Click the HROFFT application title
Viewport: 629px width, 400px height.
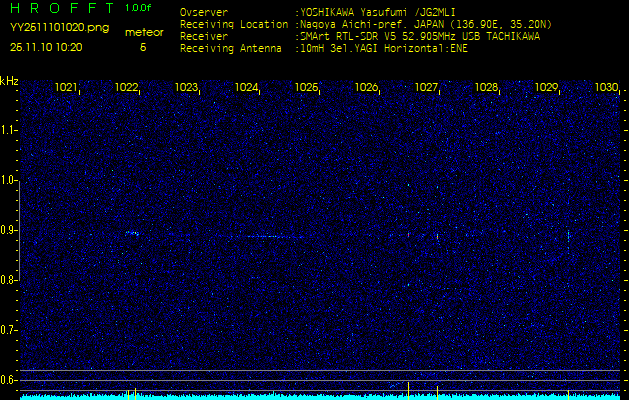click(62, 8)
